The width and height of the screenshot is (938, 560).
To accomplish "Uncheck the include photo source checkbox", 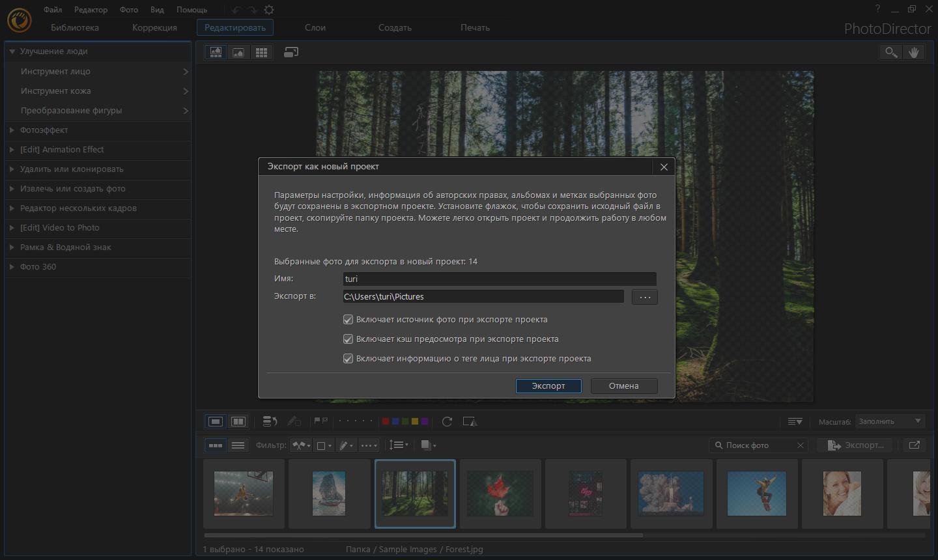I will point(348,320).
